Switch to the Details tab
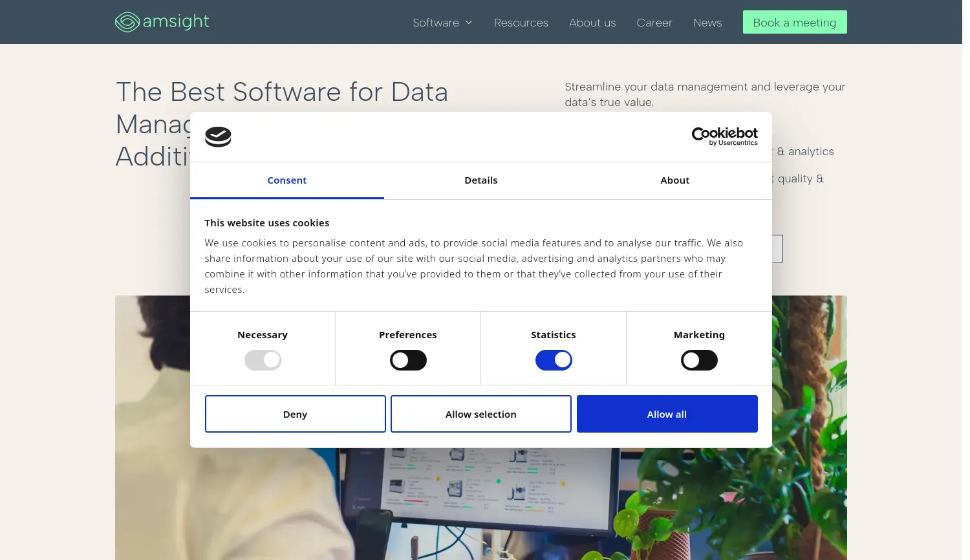The image size is (970, 560). [480, 180]
